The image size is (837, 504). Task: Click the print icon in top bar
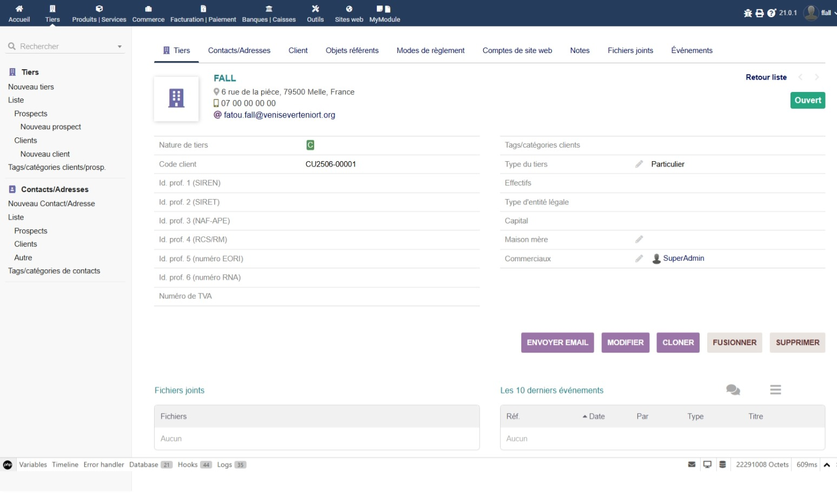click(x=760, y=13)
